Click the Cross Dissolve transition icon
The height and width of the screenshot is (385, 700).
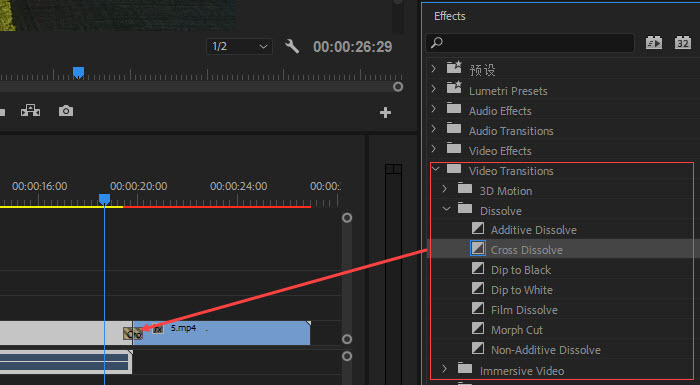tap(478, 248)
